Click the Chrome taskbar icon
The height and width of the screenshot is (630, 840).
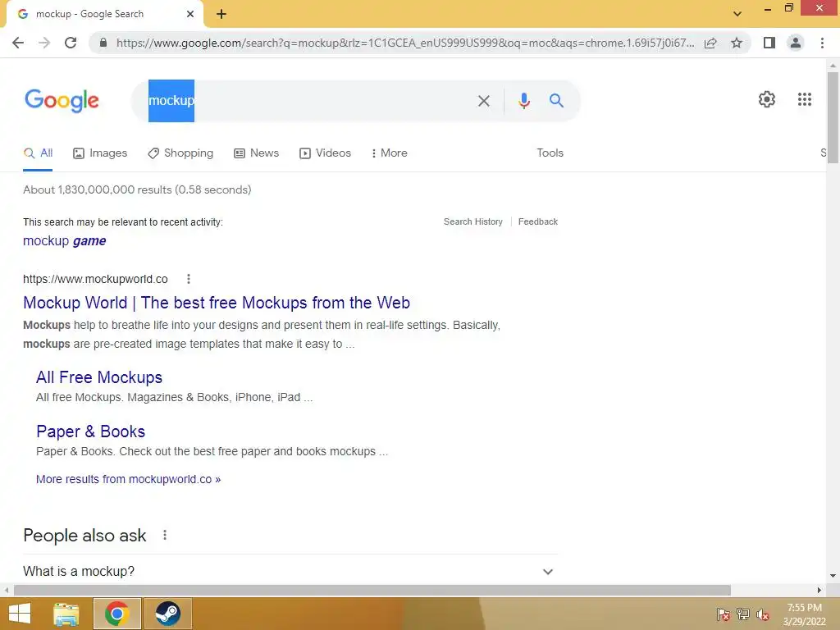(117, 614)
